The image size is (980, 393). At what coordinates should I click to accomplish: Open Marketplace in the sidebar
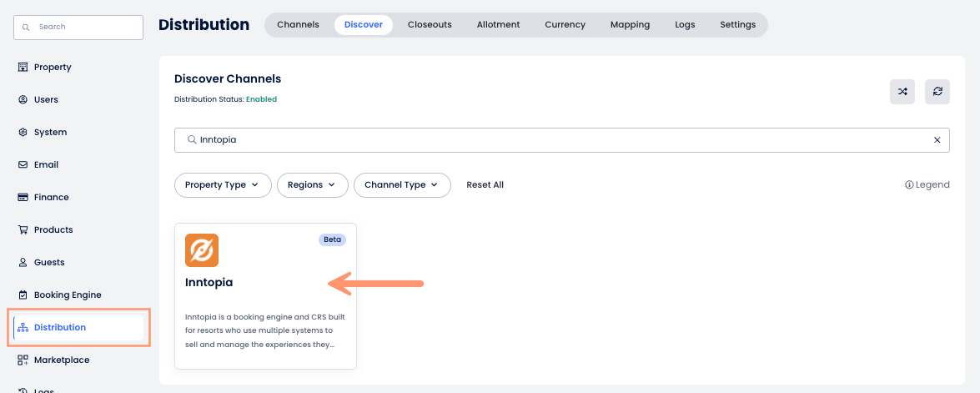pyautogui.click(x=61, y=360)
